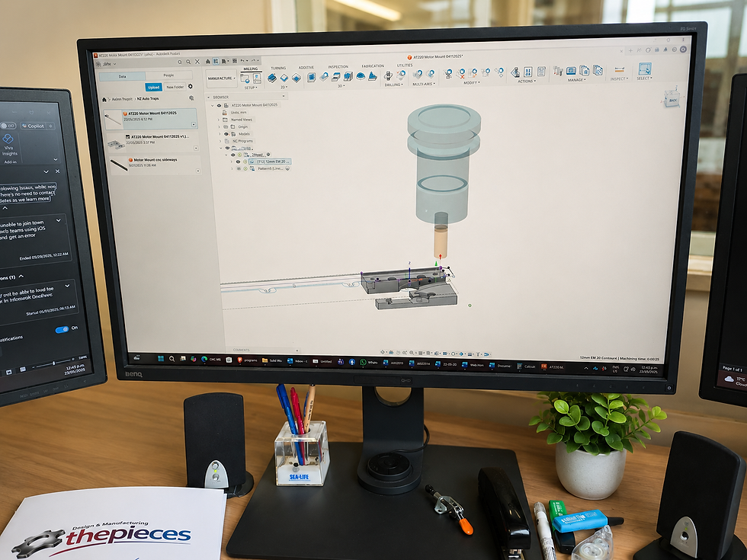Viewport: 747px width, 560px height.
Task: Select the 3D Adaptive Clearing icon
Action: (311, 77)
